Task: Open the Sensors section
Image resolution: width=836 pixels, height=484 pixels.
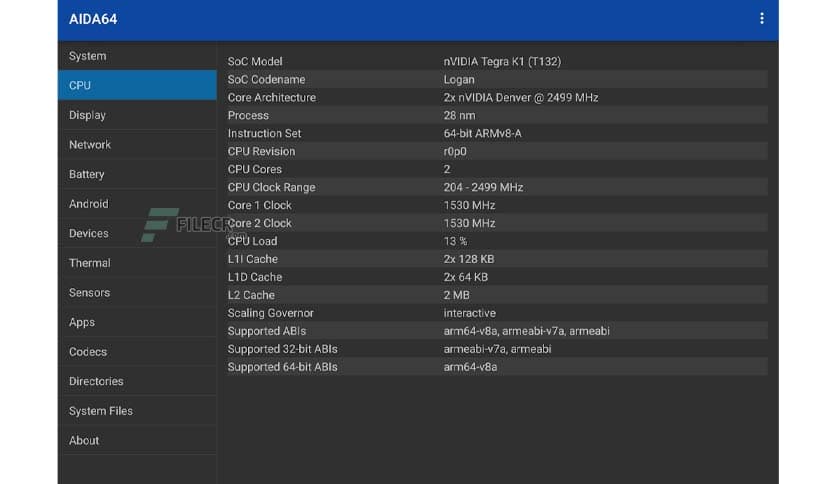Action: (x=137, y=293)
